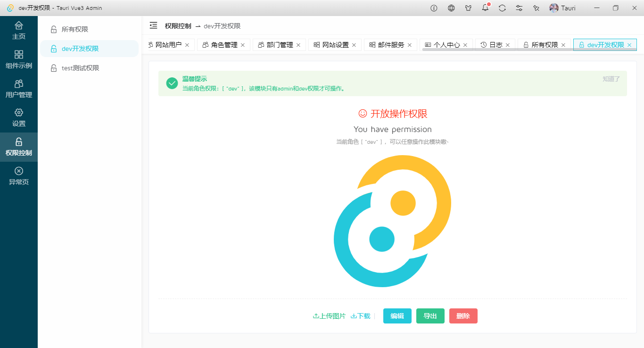644x348 pixels.
Task: Dismiss alert with 知道了
Action: (x=611, y=79)
